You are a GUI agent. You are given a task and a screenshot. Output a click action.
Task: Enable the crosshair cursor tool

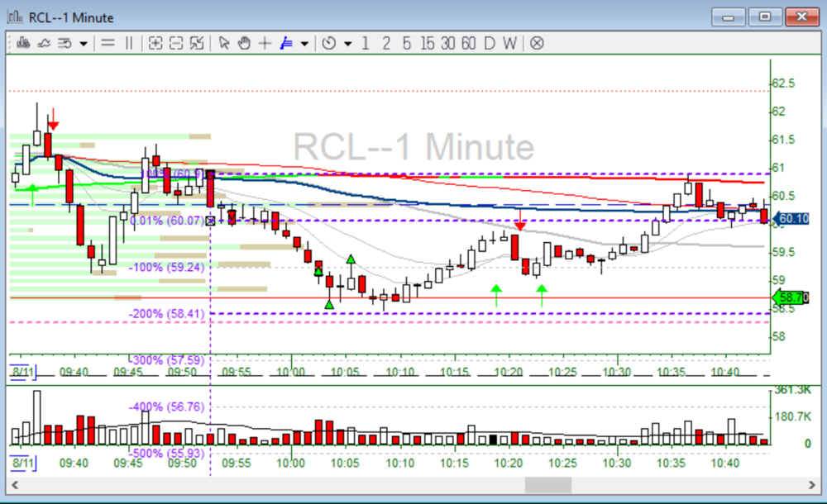click(265, 43)
